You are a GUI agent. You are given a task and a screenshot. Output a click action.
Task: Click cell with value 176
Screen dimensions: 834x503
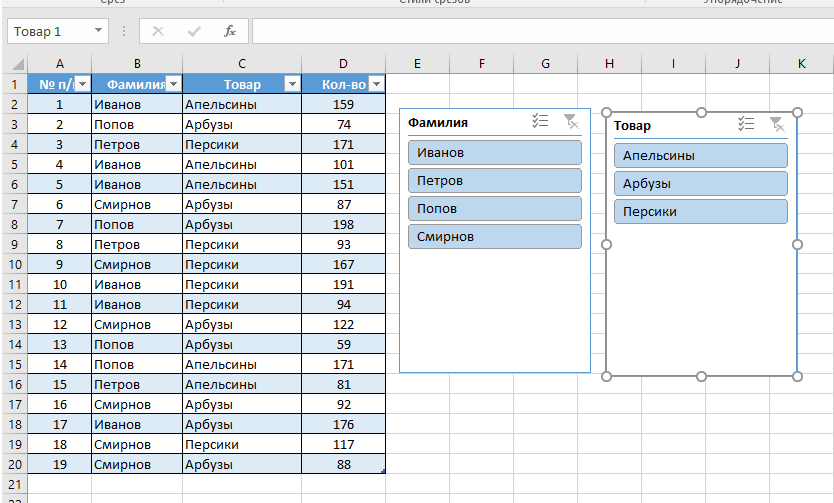(343, 424)
